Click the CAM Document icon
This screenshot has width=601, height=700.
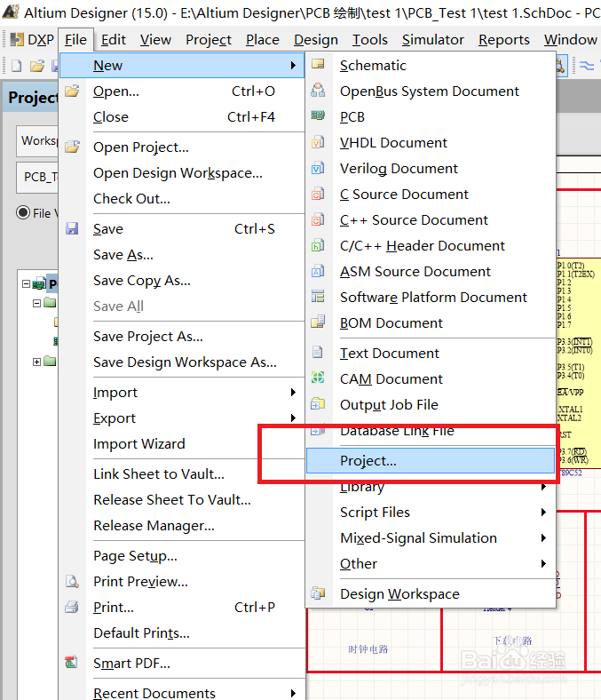tap(318, 378)
